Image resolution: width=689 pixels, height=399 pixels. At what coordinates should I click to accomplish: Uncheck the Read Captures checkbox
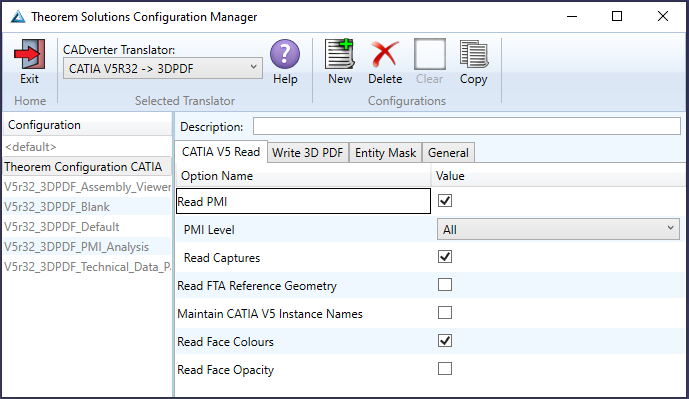point(445,257)
